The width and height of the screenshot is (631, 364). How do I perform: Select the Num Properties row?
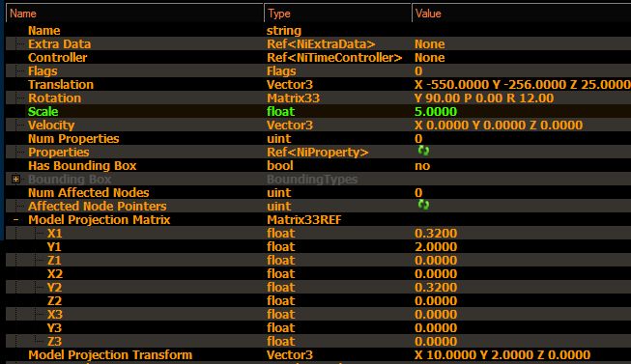[318, 138]
